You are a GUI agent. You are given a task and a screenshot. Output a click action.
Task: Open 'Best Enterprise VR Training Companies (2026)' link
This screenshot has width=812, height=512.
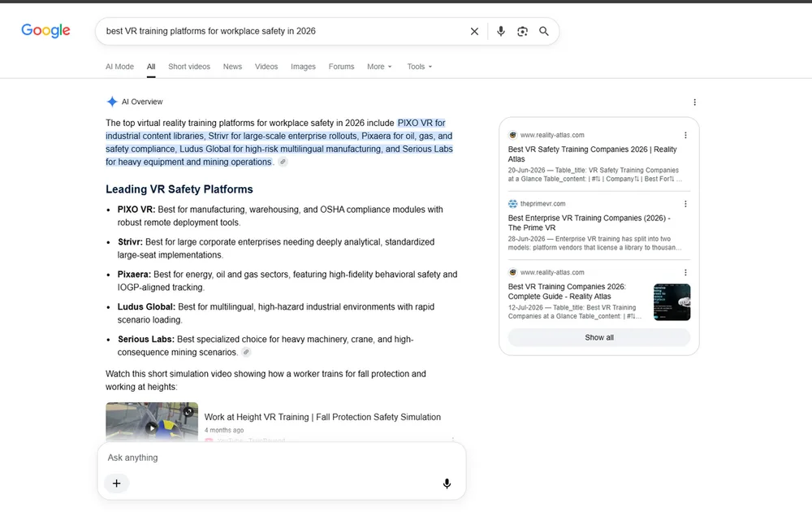[x=590, y=223]
